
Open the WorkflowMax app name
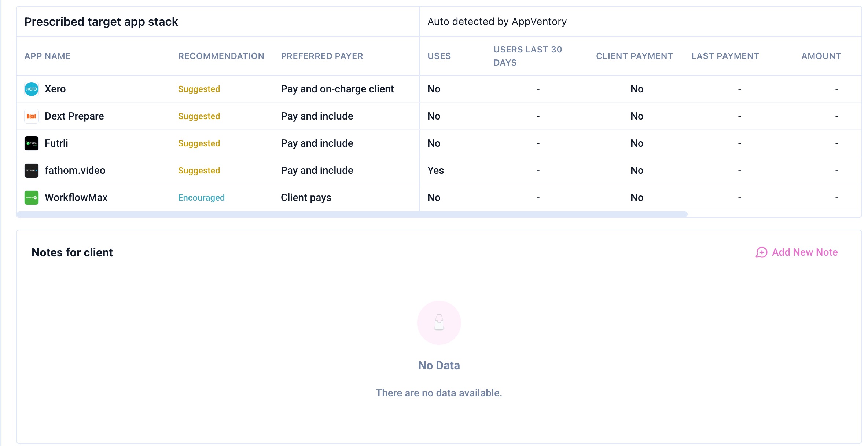pos(76,198)
